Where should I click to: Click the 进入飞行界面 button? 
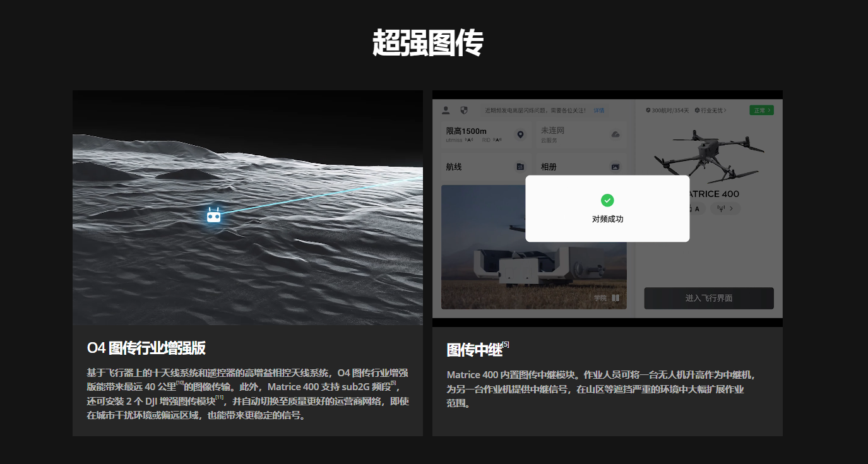(709, 298)
